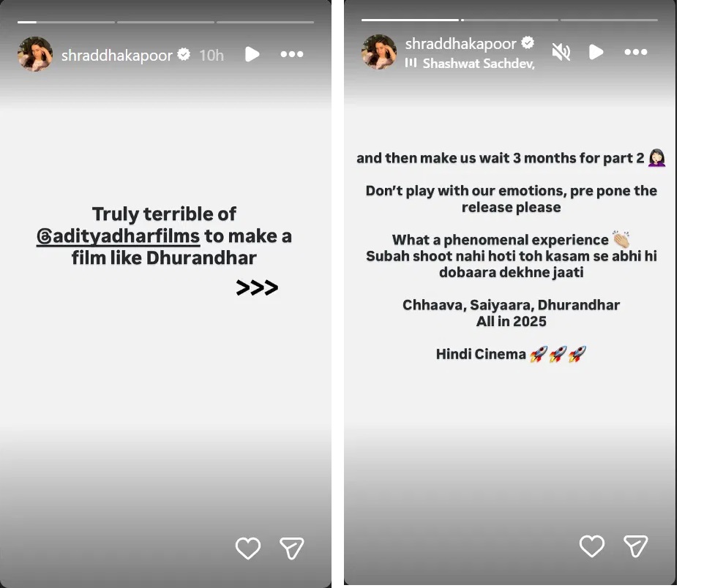Open shraddhakapoor profile name on left story
Screen dimensions: 704x588
[x=118, y=55]
